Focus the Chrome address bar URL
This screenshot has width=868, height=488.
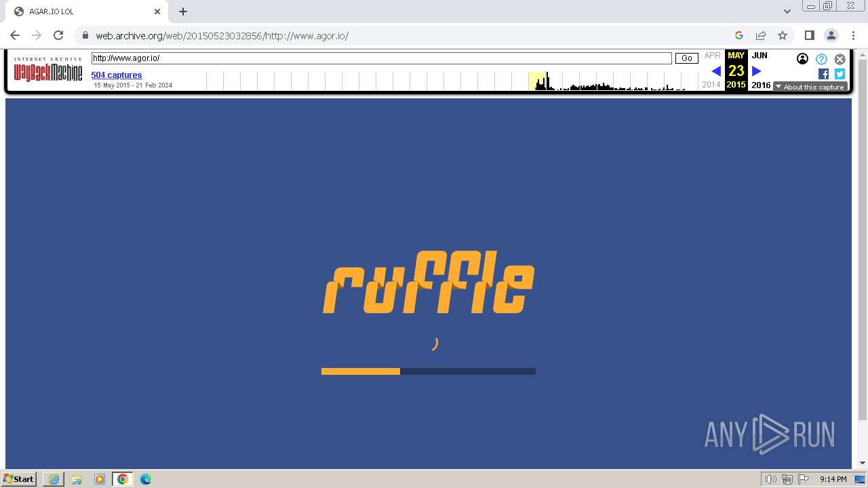(x=222, y=36)
